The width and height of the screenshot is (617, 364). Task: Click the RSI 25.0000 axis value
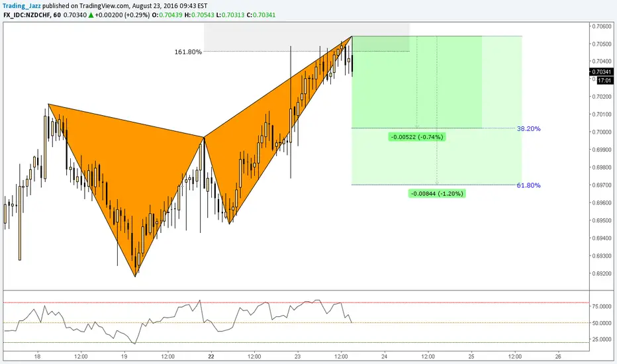click(602, 340)
